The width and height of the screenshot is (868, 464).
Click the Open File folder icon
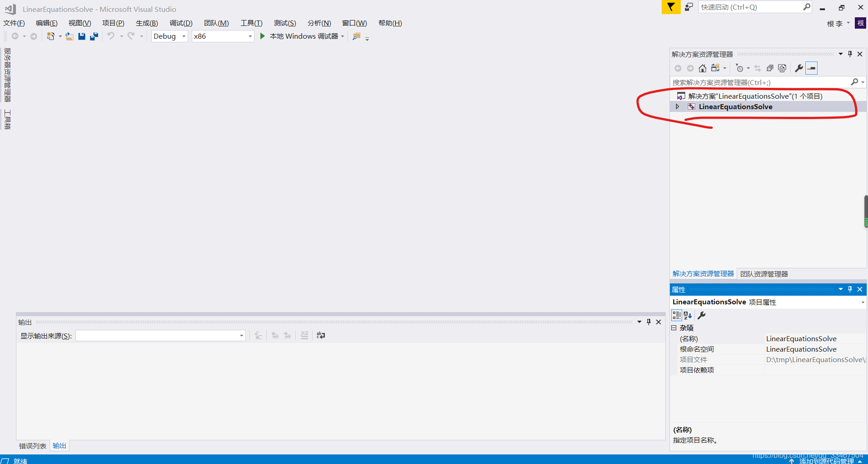click(x=69, y=36)
